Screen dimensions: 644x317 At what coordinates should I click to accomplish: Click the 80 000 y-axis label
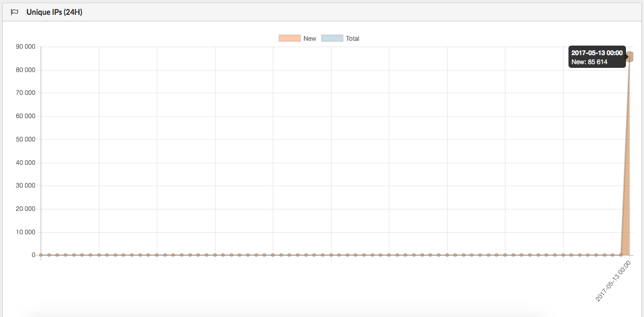(x=25, y=70)
